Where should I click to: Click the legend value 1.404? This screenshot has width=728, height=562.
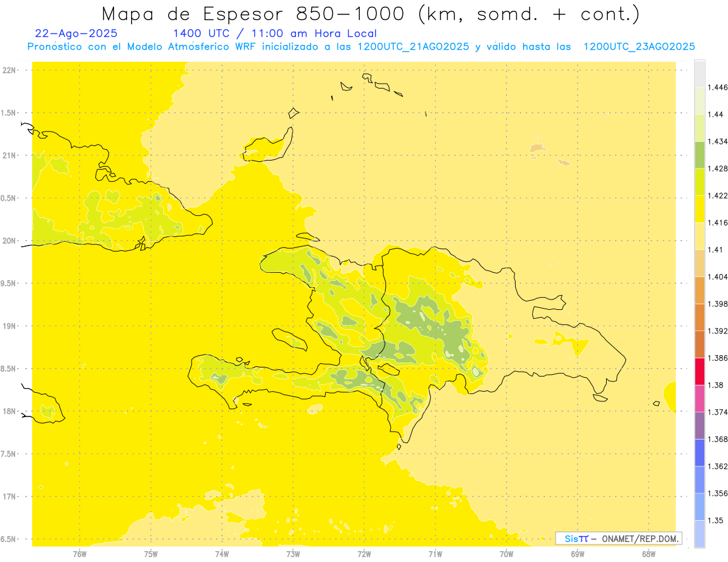coord(718,277)
